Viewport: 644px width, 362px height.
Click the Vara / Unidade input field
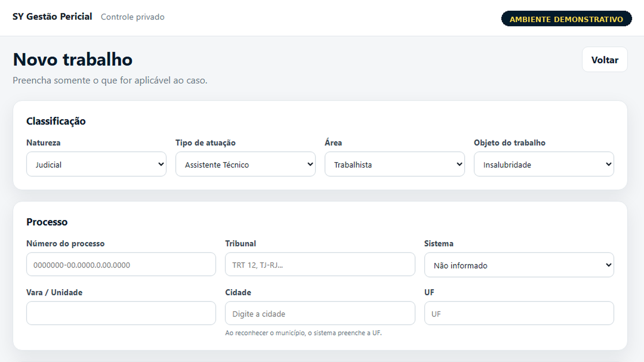click(x=121, y=313)
